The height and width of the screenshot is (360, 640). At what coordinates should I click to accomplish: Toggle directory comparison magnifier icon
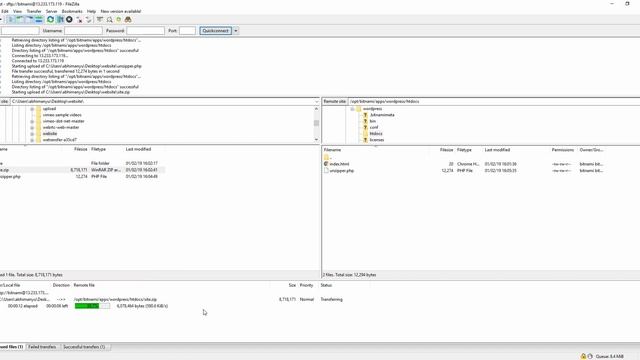click(109, 20)
